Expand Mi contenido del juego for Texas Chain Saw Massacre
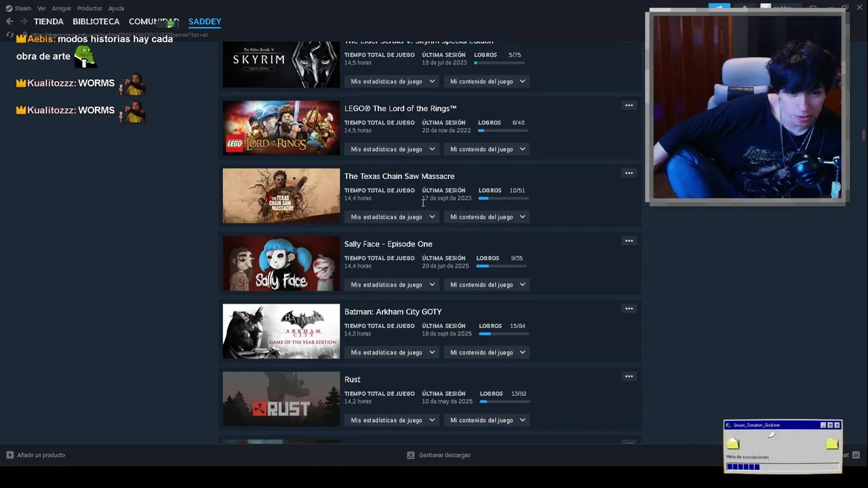Viewport: 868px width, 488px height. point(487,217)
